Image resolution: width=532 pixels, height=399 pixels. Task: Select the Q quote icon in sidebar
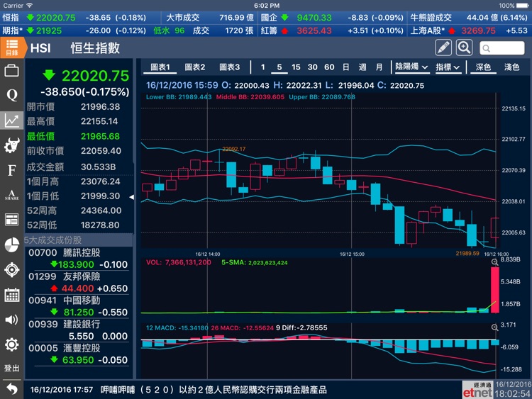coord(11,95)
